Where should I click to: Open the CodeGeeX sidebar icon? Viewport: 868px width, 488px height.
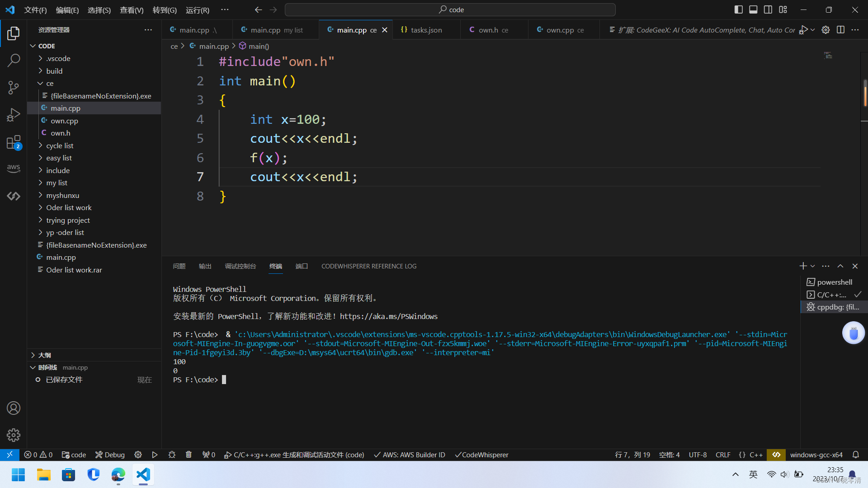coord(14,196)
